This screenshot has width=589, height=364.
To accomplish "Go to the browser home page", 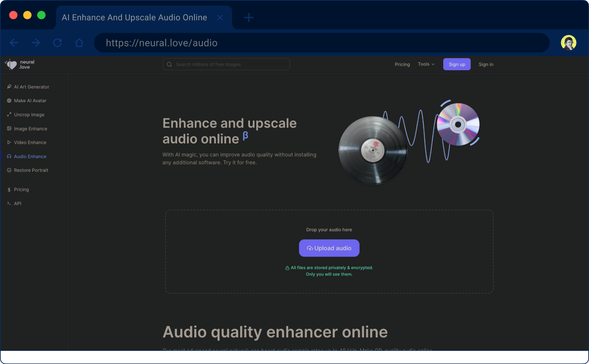I will [x=79, y=43].
